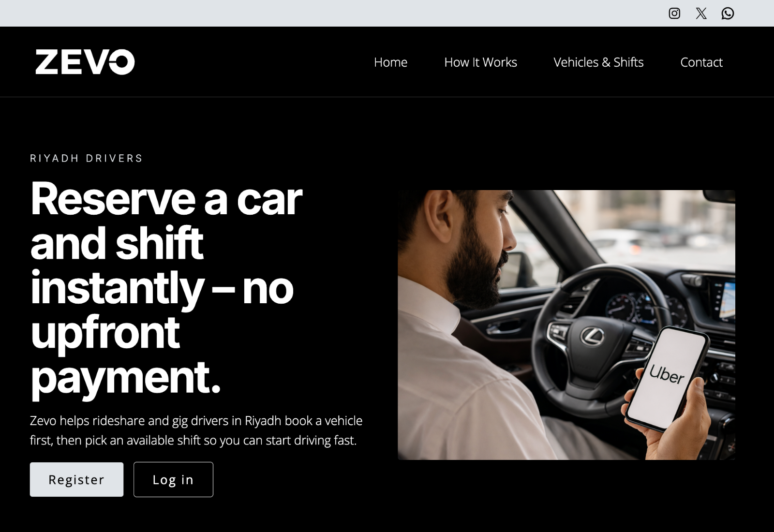Screen dimensions: 774x532
Task: Click the driver's beard in hero photo
Action: point(472,271)
